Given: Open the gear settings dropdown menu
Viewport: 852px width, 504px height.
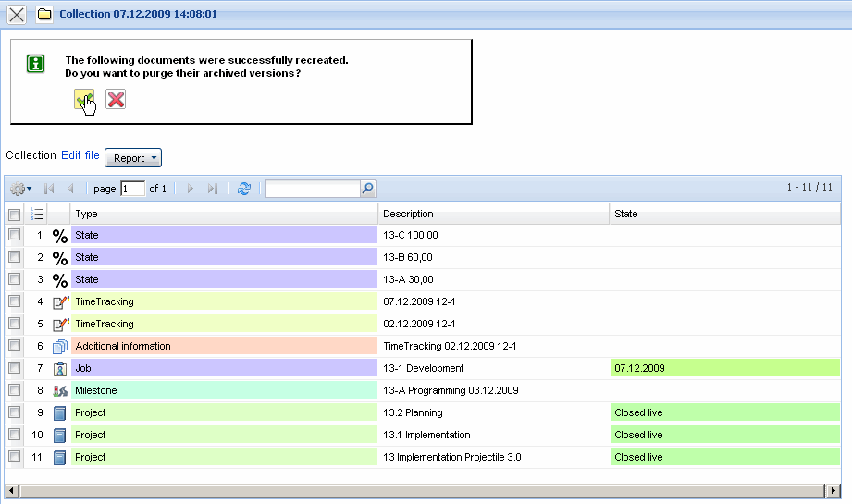Looking at the screenshot, I should click(x=20, y=189).
